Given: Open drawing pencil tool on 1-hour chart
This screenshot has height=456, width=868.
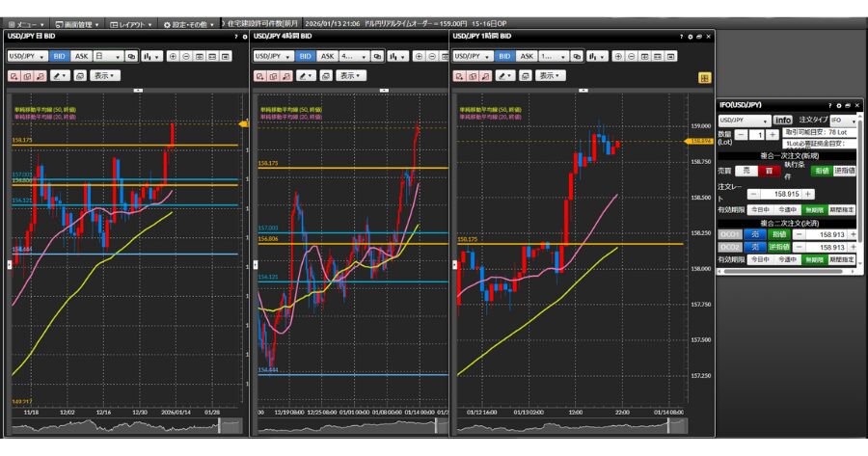Looking at the screenshot, I should click(505, 75).
